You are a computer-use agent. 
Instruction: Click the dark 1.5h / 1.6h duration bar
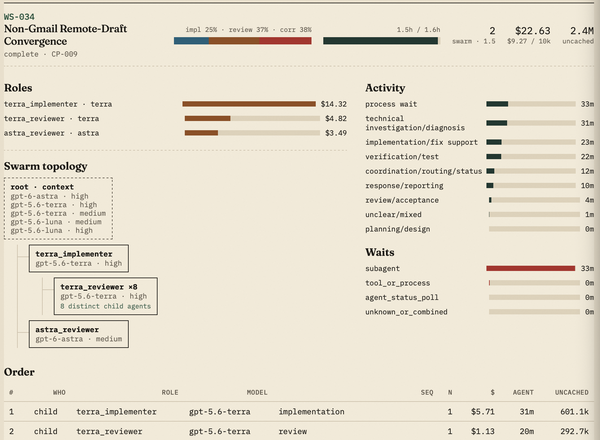[380, 41]
